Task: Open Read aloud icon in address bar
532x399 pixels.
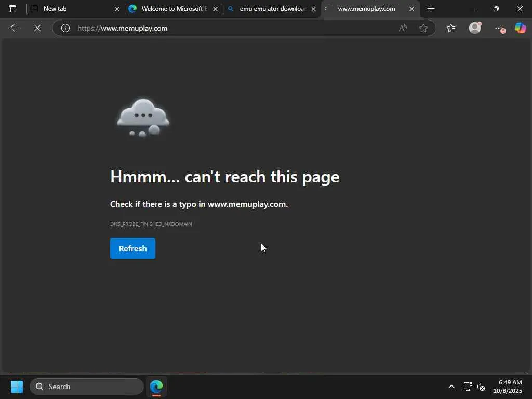Action: point(403,28)
